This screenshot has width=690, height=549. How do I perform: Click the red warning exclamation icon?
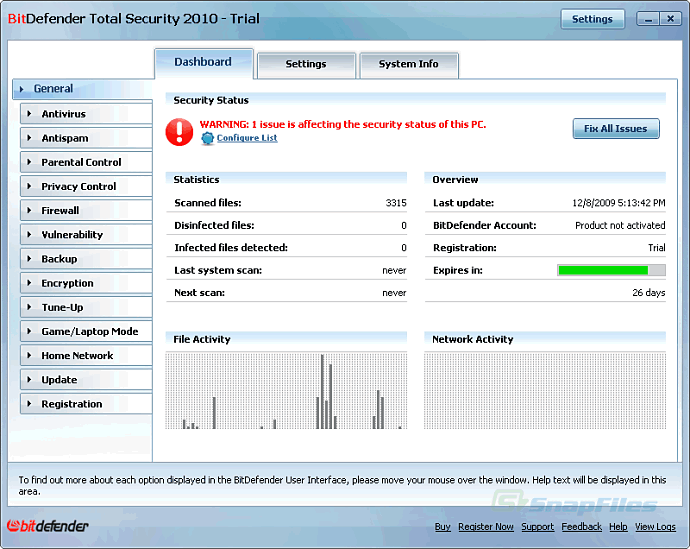pyautogui.click(x=179, y=132)
